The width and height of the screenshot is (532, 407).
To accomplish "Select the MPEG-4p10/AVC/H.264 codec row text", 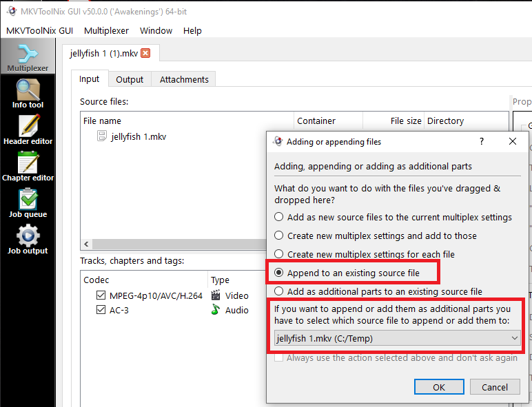I will click(156, 295).
